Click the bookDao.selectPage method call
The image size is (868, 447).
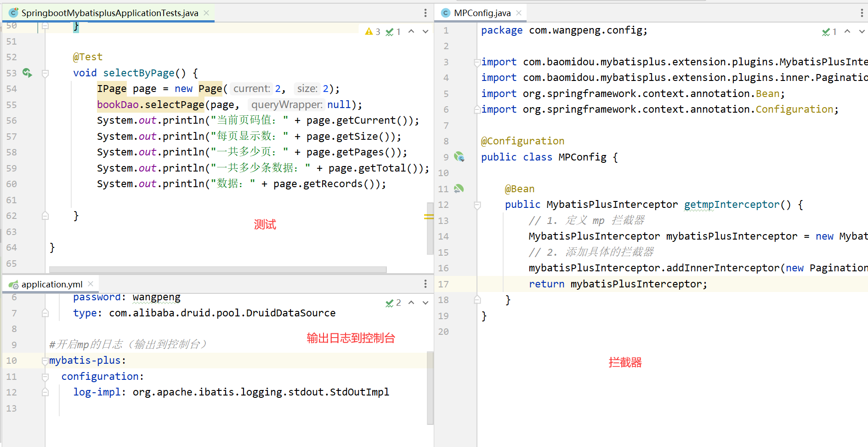point(150,104)
